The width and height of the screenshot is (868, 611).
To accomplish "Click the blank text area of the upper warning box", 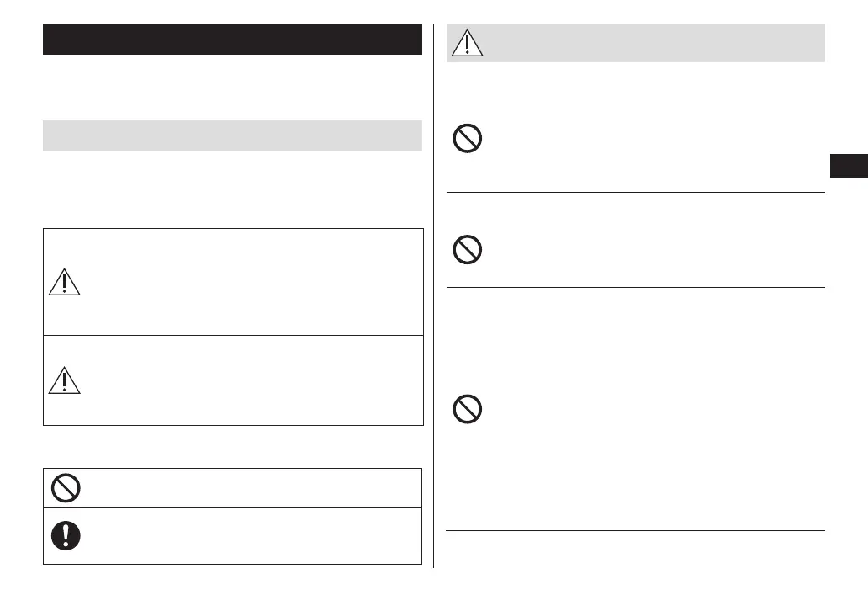I will 252,282.
